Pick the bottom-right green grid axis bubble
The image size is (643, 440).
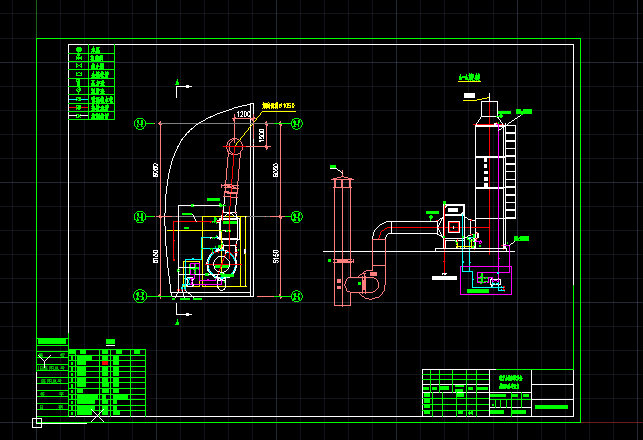click(x=297, y=296)
